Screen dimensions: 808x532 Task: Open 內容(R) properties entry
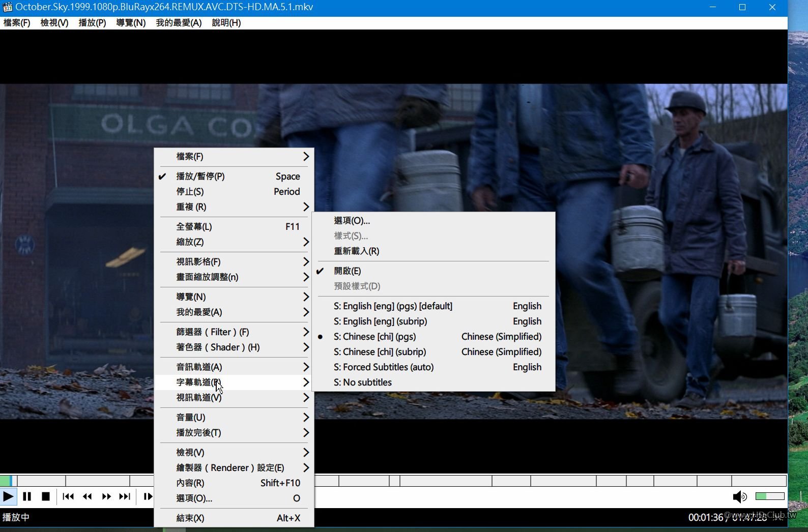(234, 483)
